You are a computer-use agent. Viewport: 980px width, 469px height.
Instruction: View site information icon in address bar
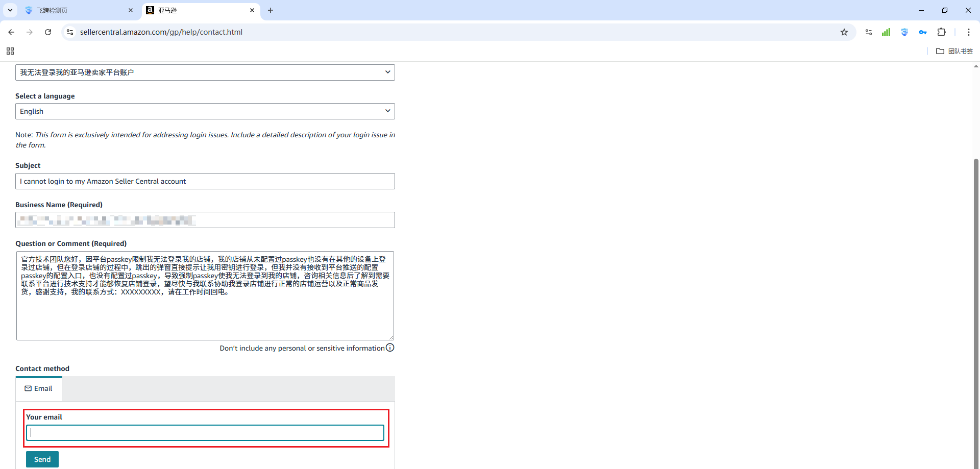pyautogui.click(x=70, y=32)
